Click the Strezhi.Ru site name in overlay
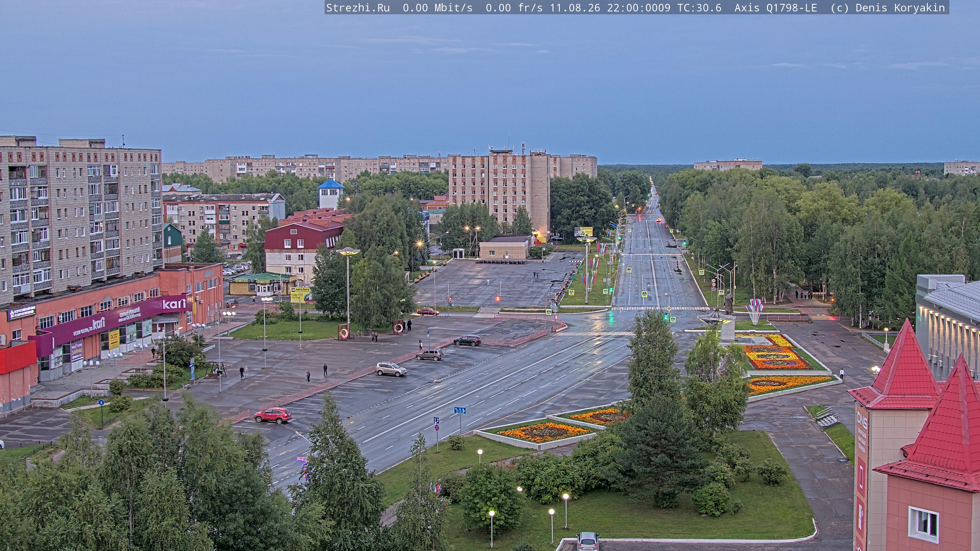980x551 pixels. tap(358, 8)
